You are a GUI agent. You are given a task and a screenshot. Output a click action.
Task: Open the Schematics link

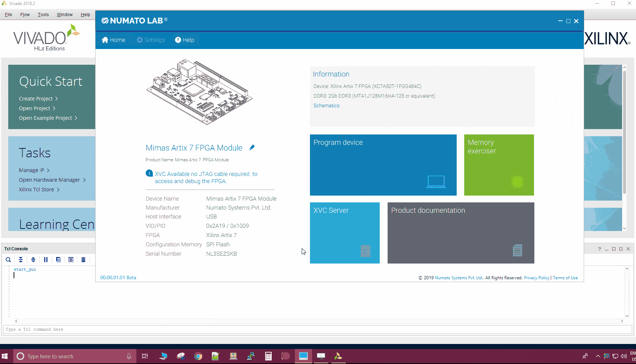pos(326,105)
